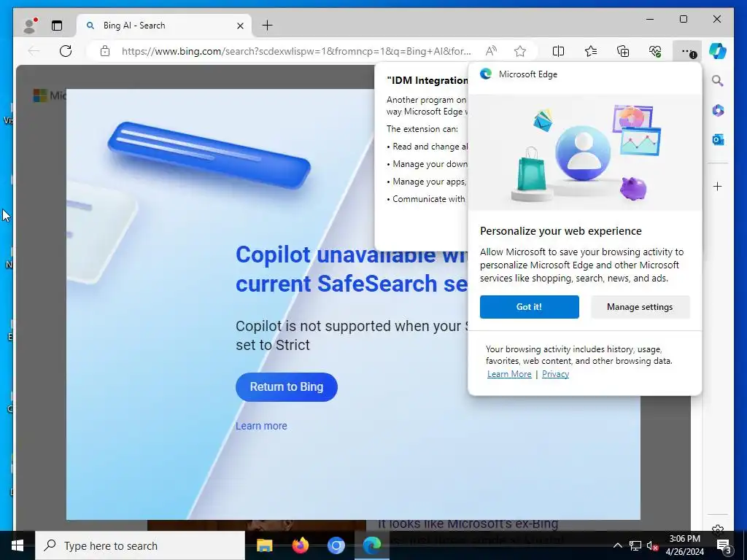
Task: Click the Microsoft Edge popup title text
Action: [528, 74]
